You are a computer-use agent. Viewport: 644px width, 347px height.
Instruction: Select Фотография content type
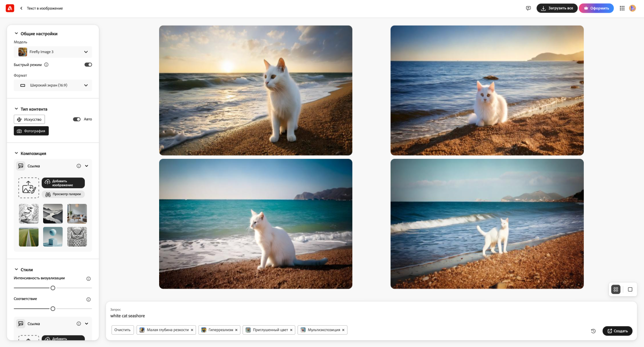(31, 131)
